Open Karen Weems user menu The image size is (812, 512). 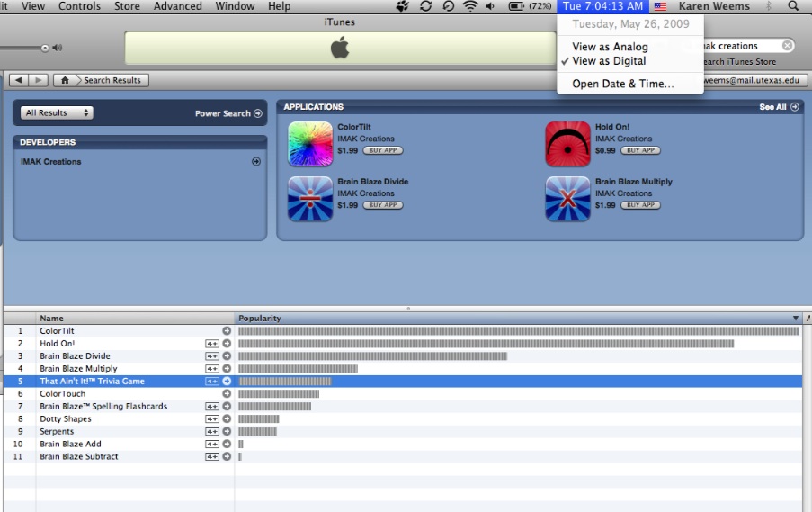(x=714, y=6)
